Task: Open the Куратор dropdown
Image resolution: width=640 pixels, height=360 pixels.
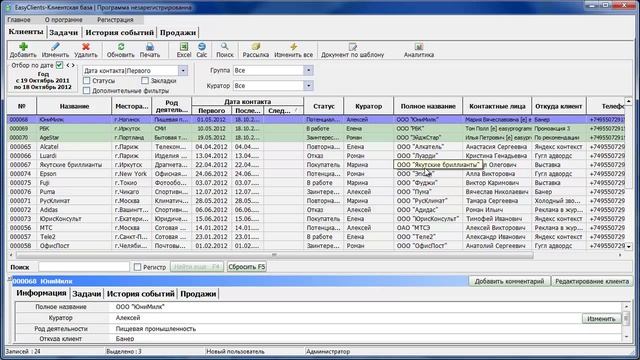Action: [309, 86]
